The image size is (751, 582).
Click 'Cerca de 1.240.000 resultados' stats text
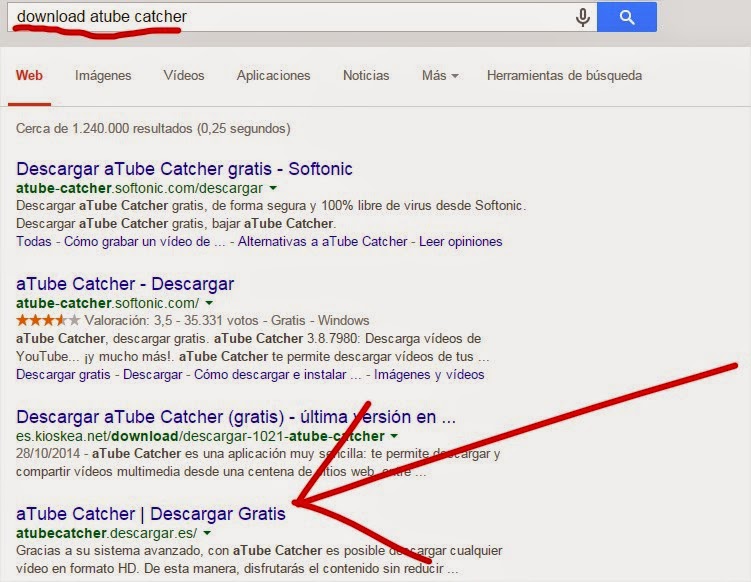[153, 129]
